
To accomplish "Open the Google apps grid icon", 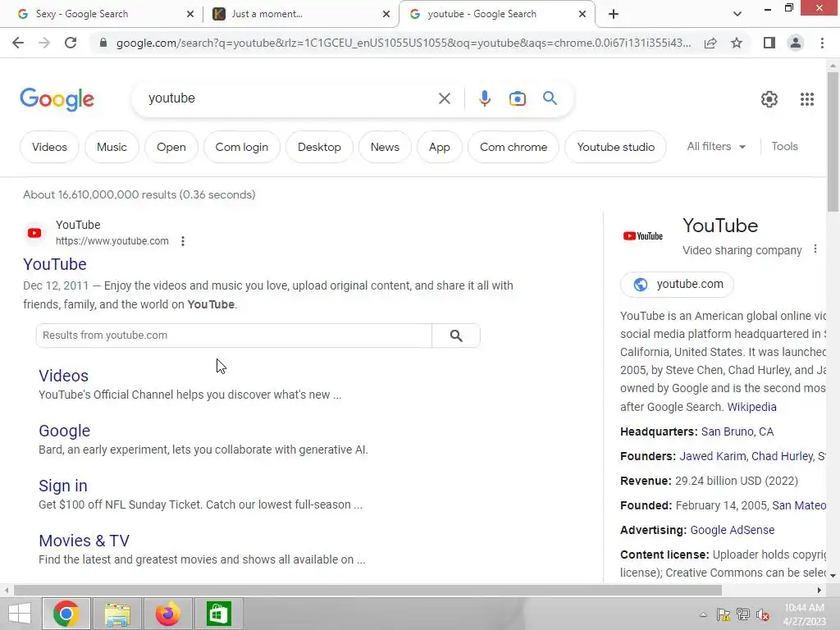I will (x=807, y=99).
